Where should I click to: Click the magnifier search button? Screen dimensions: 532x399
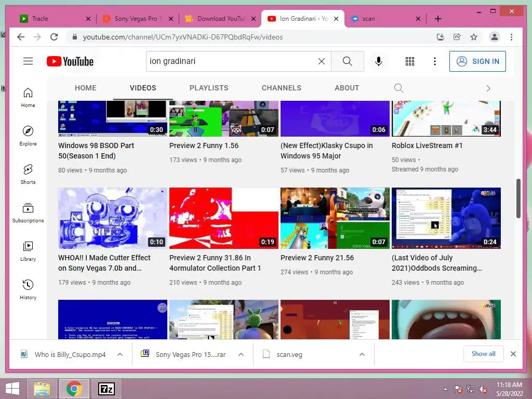347,61
